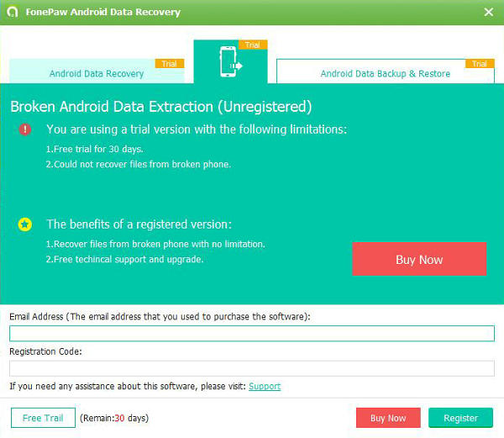This screenshot has width=504, height=438.
Task: Switch to the Android Data Recovery tab
Action: (x=97, y=71)
